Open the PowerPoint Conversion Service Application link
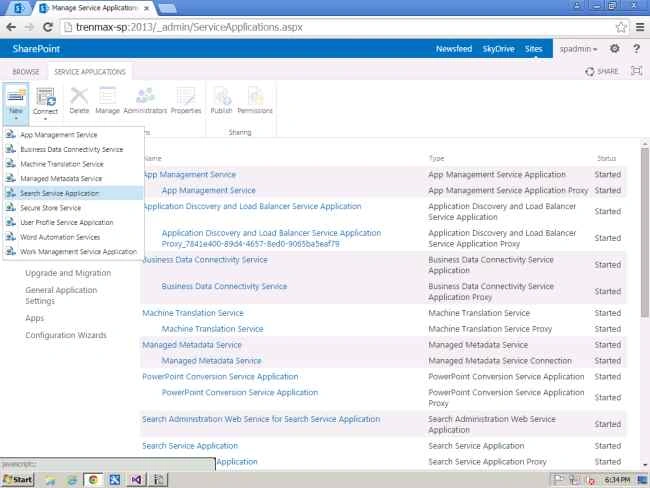 (220, 376)
